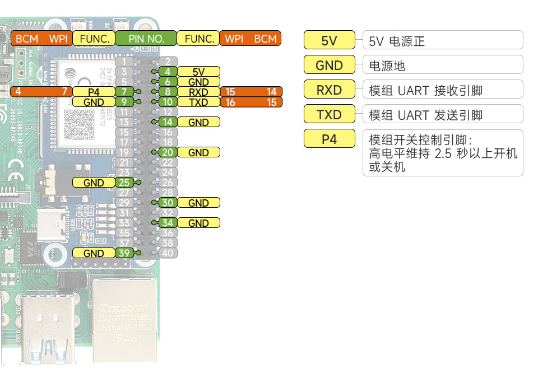Select the GND label on pin 39
The width and height of the screenshot is (538, 392).
point(93,253)
